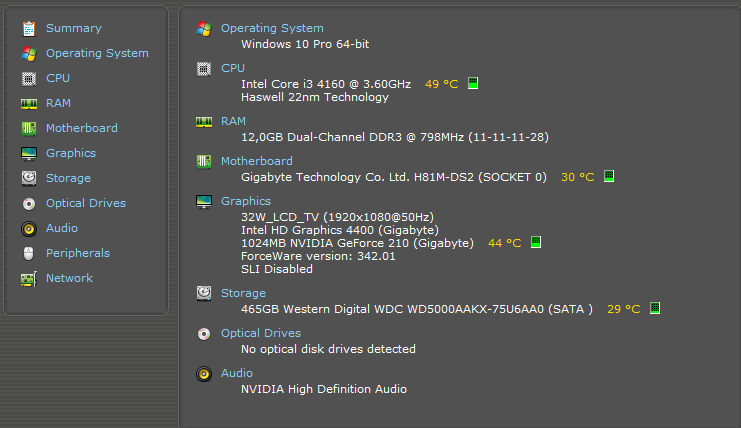Click the green status square beside 44 °C
Image resolution: width=741 pixels, height=428 pixels.
(x=536, y=242)
